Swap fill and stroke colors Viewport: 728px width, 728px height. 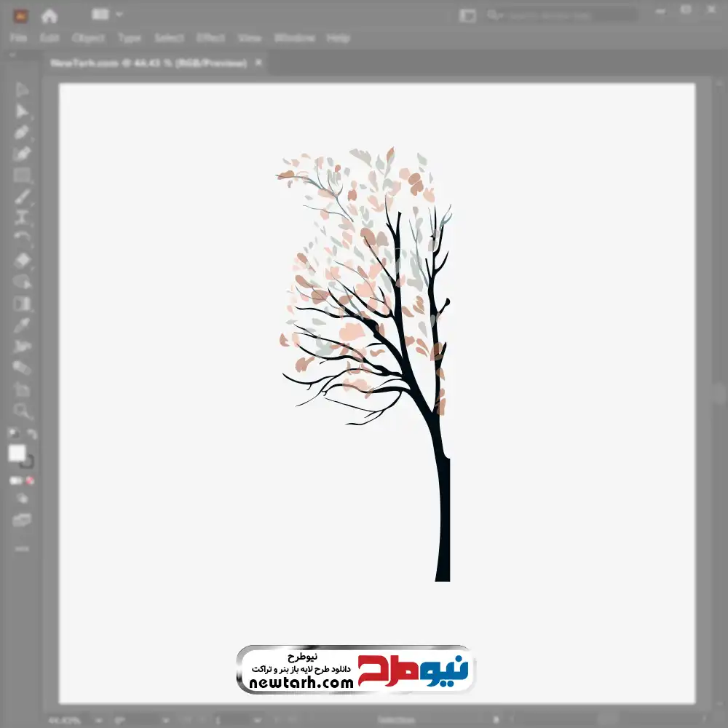[x=31, y=434]
